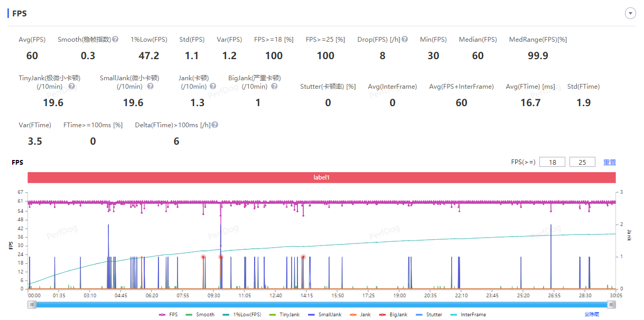Click the FPS panel title at top
This screenshot has width=644, height=320.
tap(20, 13)
